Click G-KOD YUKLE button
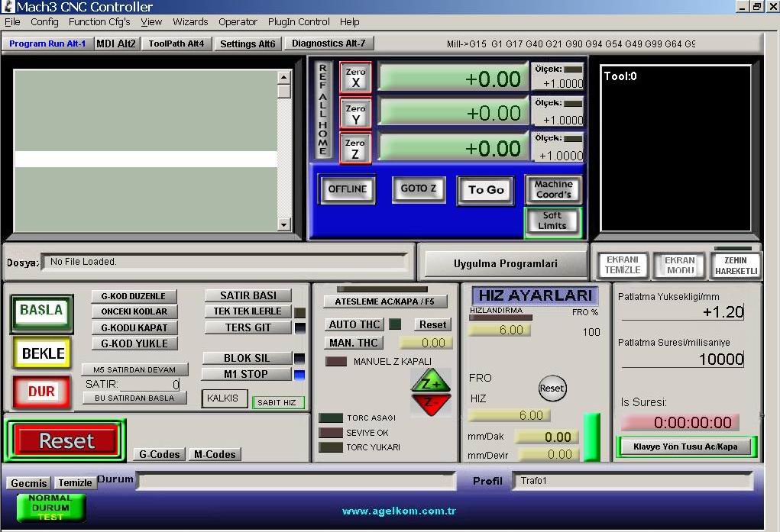Image resolution: width=780 pixels, height=532 pixels. [134, 343]
